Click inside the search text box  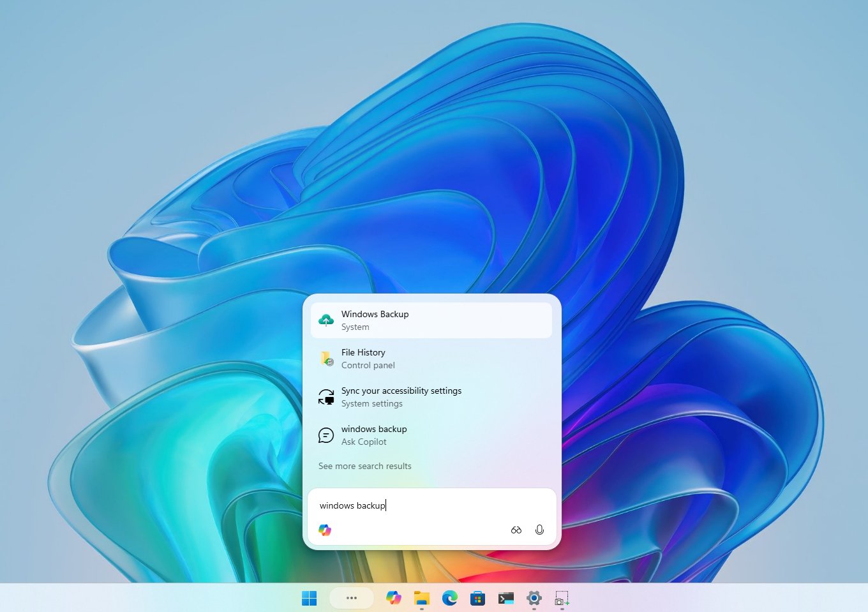point(432,505)
